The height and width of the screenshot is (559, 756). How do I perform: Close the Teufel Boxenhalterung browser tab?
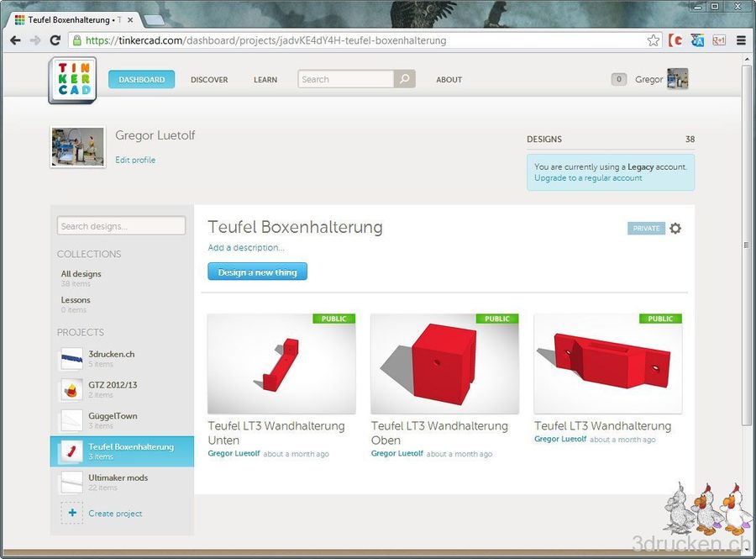[x=130, y=20]
